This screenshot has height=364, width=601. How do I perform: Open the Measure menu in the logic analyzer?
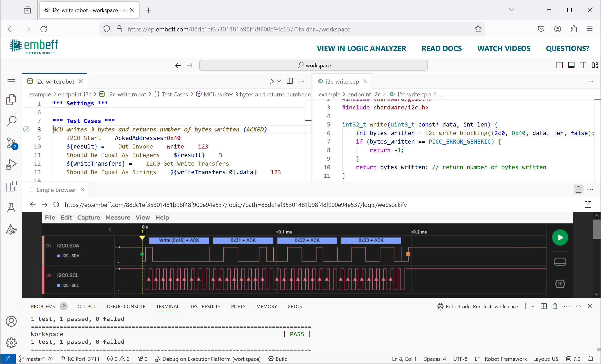coord(118,217)
